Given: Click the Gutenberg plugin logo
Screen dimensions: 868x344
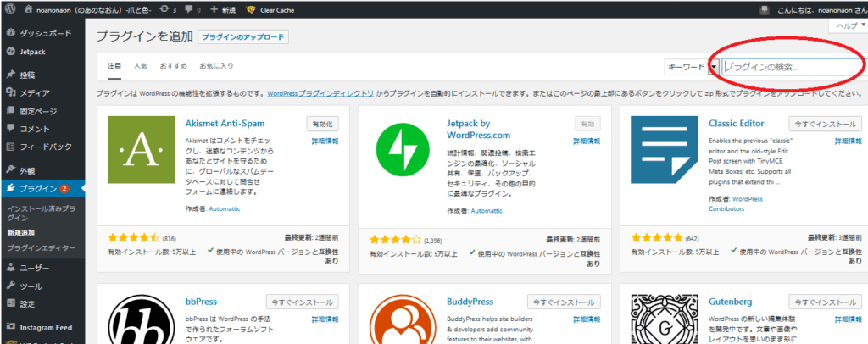Looking at the screenshot, I should 665,319.
